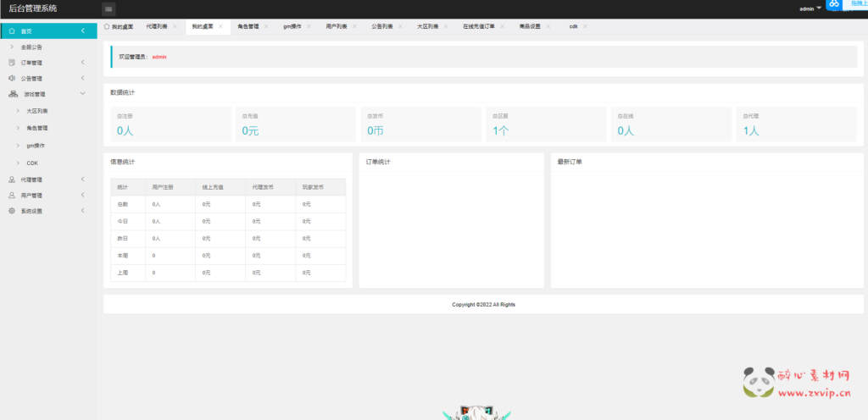Click the home icon beside 首页
This screenshot has height=420, width=868.
pos(12,31)
